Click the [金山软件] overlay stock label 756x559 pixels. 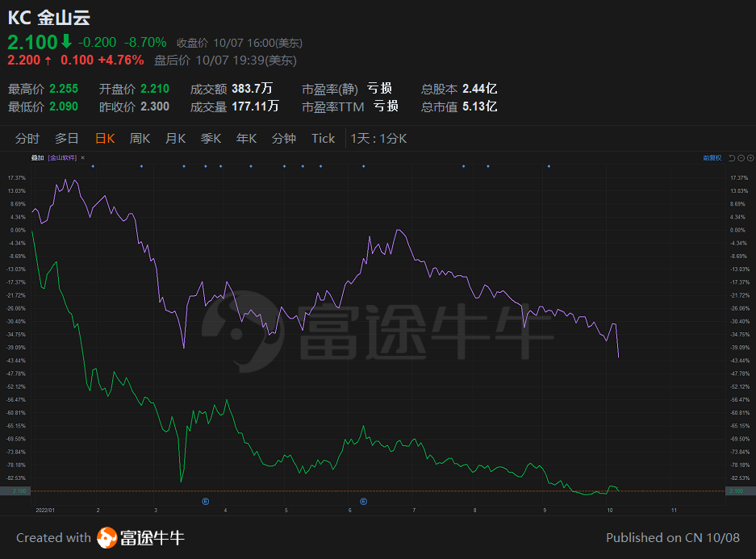tap(62, 157)
